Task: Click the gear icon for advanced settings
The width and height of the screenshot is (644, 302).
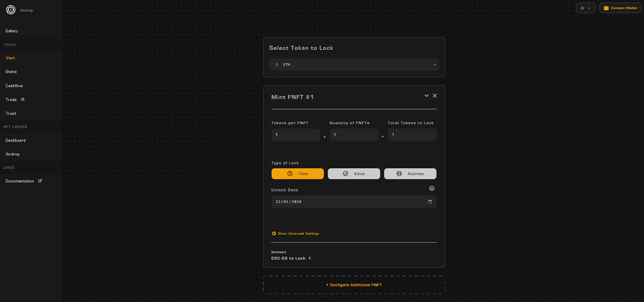Action: coord(274,234)
